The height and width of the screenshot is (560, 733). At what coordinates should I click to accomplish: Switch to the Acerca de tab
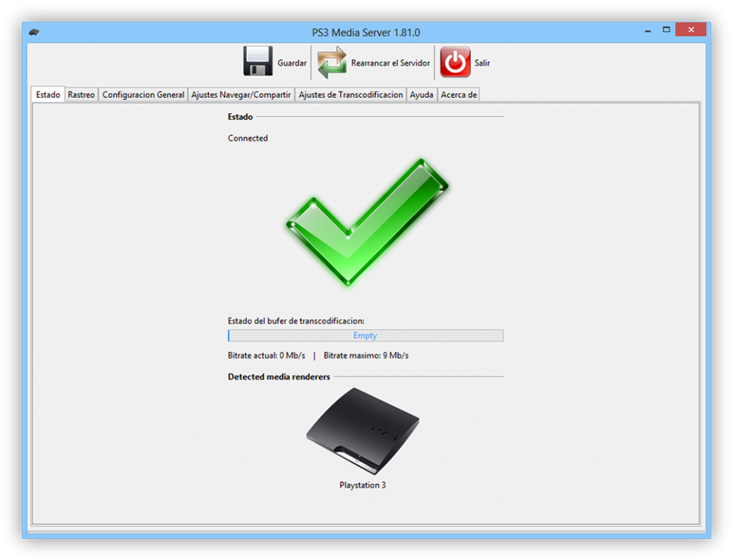click(459, 94)
